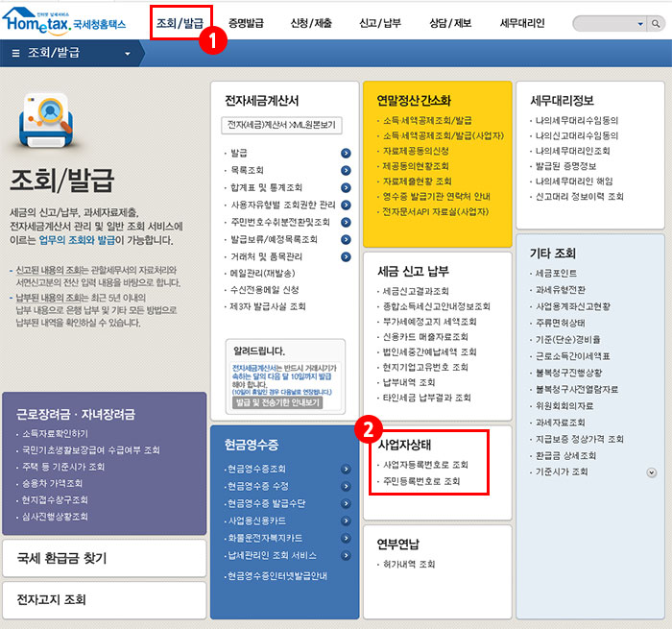Click arrow icon beside 사업용신용카드
Viewport: 672px width, 629px height.
346,520
